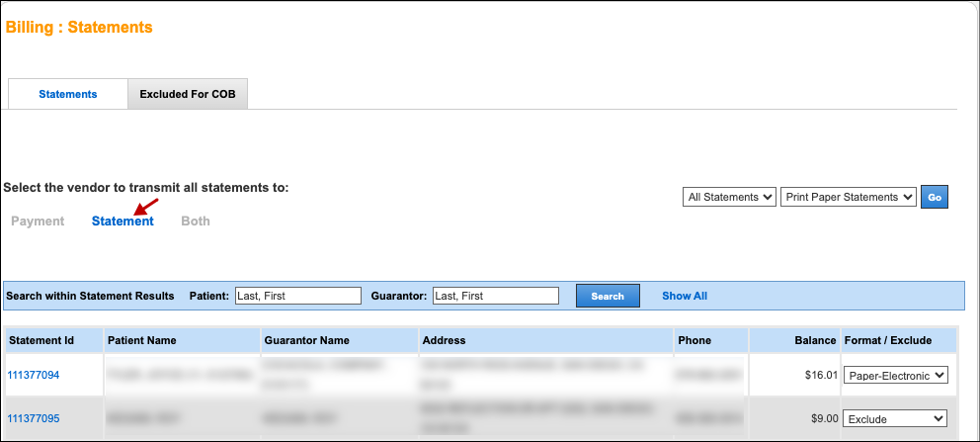Select Payment as the transmit vendor
Screen dimensions: 980x442
coord(38,221)
